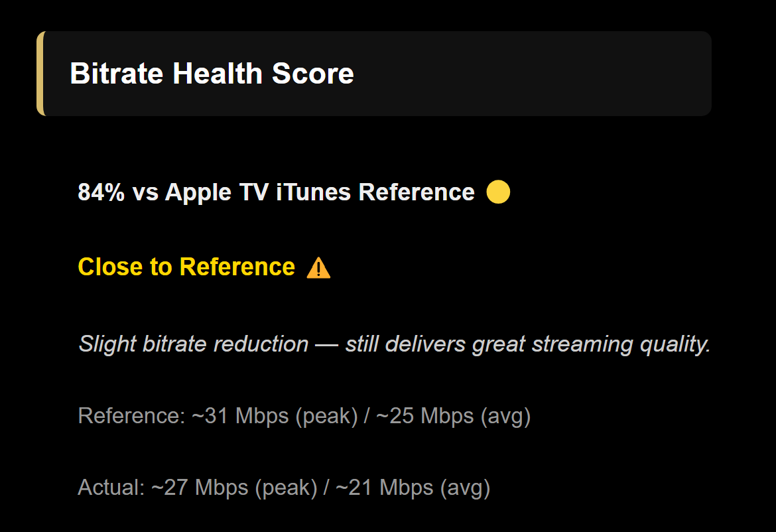Click the Bitrate Health Score heading

tap(212, 74)
